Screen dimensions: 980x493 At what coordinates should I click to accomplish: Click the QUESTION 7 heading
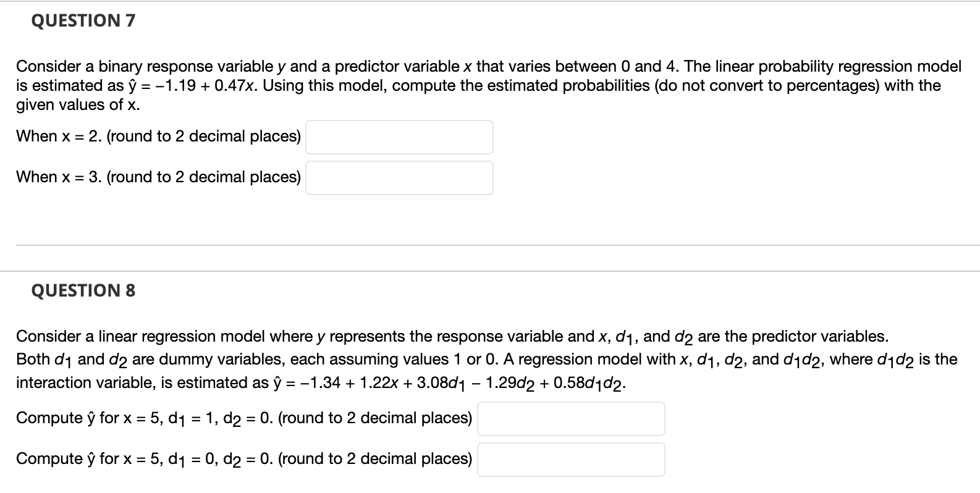point(82,20)
